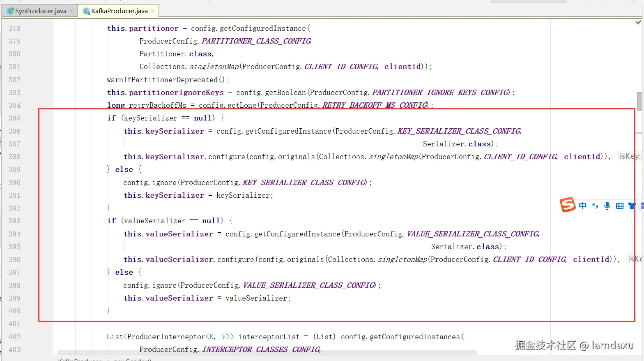644x361 pixels.
Task: Click INTERCEPTOR_CLASSES_CONFIG on line 403
Action: coord(261,349)
